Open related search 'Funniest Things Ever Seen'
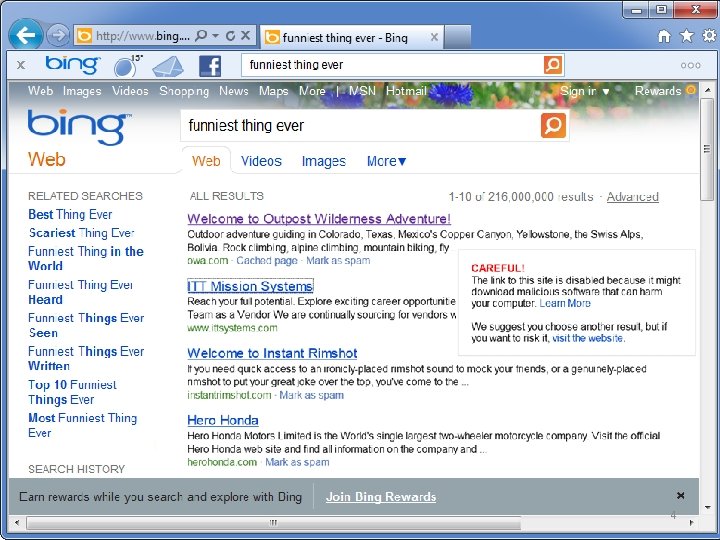The height and width of the screenshot is (540, 720). (86, 325)
